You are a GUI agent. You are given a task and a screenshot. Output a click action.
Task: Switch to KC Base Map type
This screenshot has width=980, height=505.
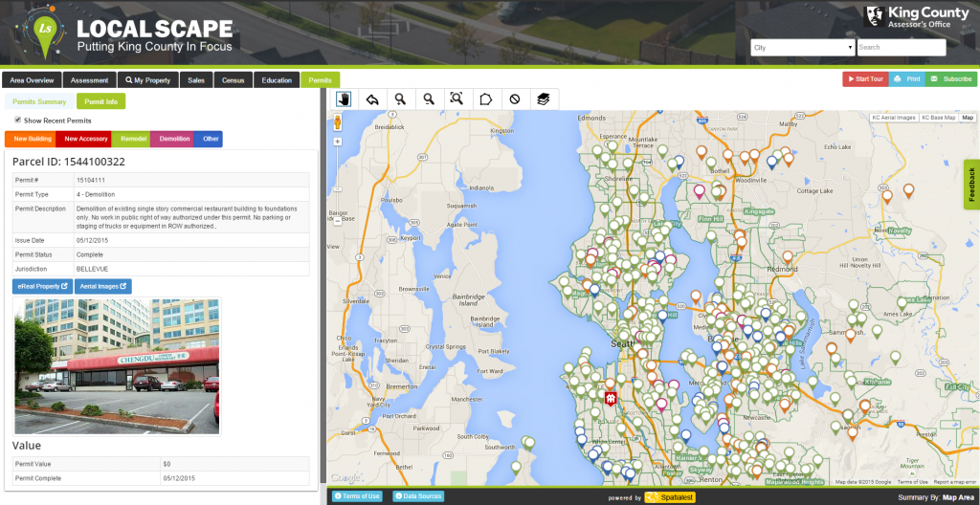point(940,118)
